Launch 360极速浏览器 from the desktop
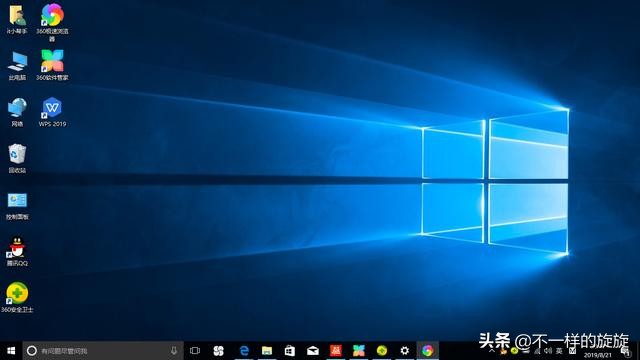The image size is (640, 360). (x=52, y=22)
